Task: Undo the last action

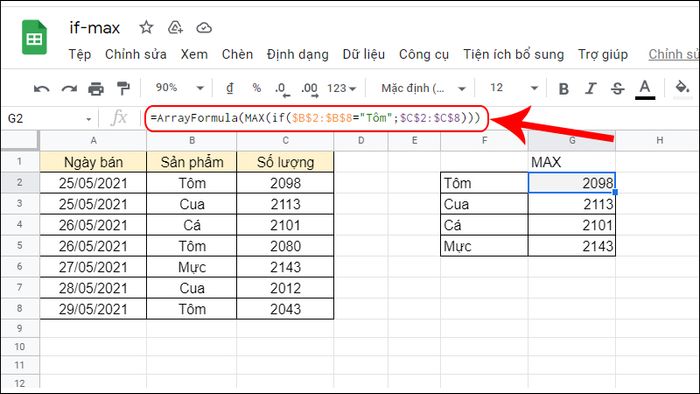Action: 42,88
